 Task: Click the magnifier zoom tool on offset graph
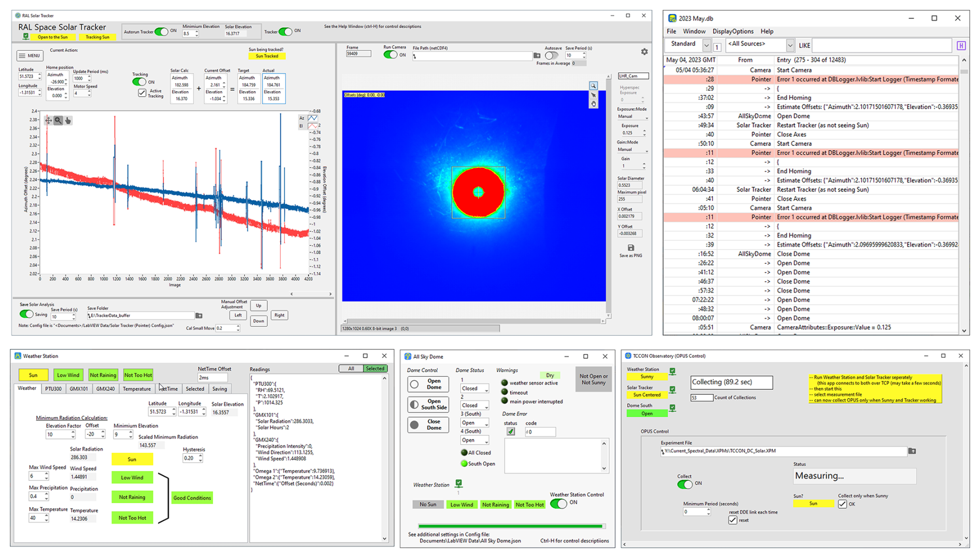[x=58, y=121]
